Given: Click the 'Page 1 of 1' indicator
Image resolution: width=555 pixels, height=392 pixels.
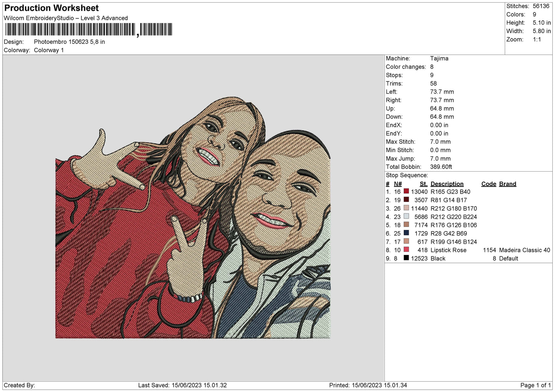Looking at the screenshot, I should click(536, 385).
